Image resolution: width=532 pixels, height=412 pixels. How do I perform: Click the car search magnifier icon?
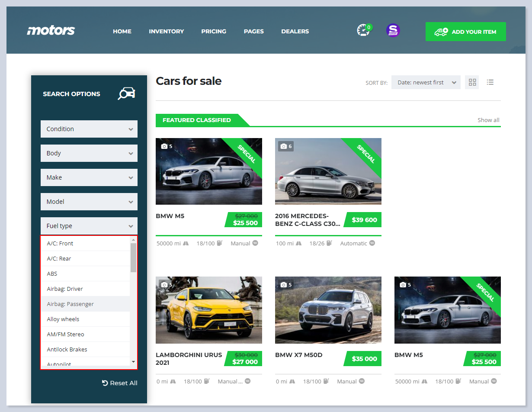(x=126, y=93)
